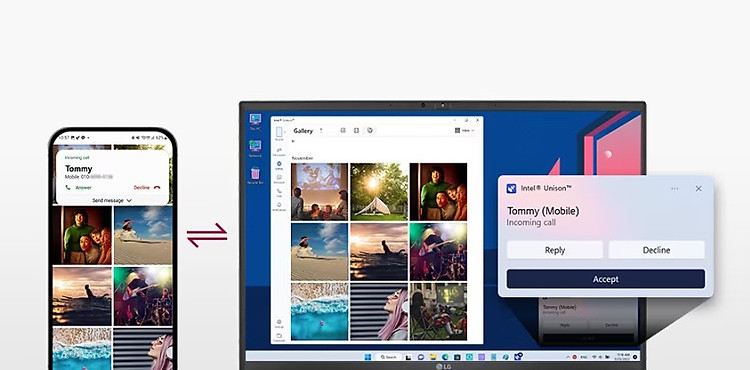Tap Decline on the phone call banner

tap(147, 188)
